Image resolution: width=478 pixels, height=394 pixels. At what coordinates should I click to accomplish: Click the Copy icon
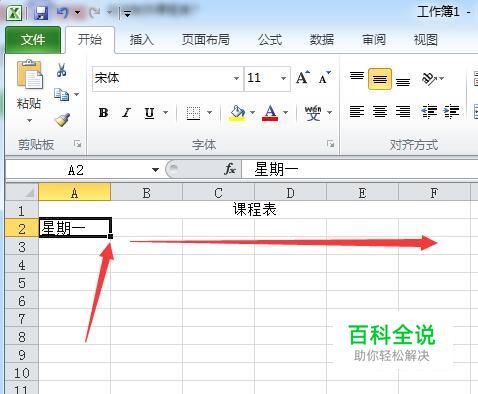[x=61, y=95]
